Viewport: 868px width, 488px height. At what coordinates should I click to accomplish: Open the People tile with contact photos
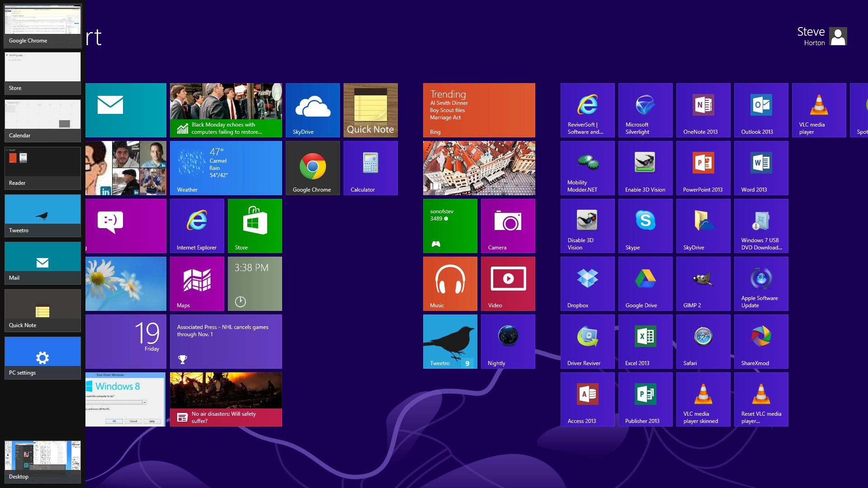tap(126, 168)
